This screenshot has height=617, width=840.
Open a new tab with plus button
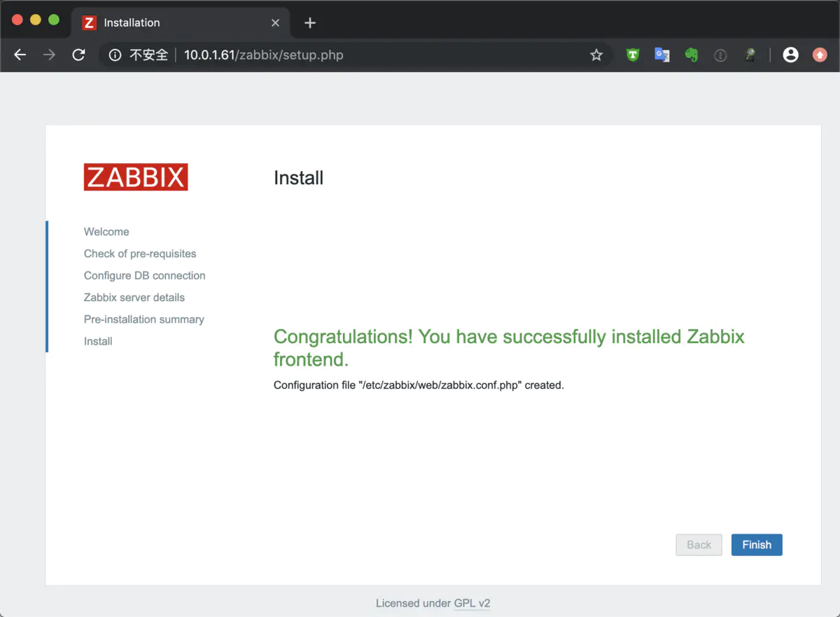pos(310,22)
